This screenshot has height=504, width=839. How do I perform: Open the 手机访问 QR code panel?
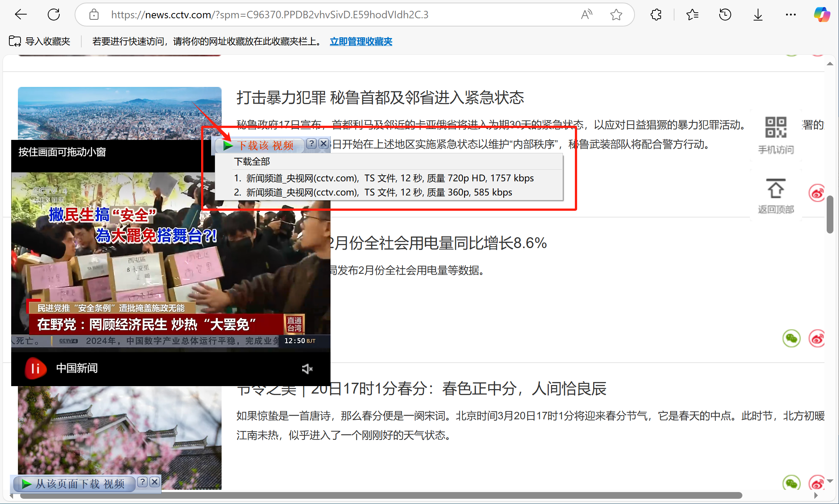point(776,127)
